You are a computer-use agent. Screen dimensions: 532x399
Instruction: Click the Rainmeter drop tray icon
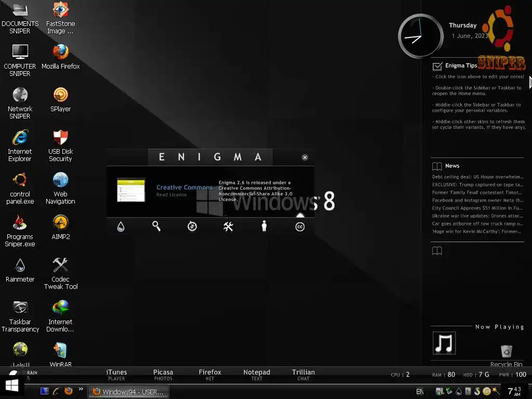(x=459, y=392)
